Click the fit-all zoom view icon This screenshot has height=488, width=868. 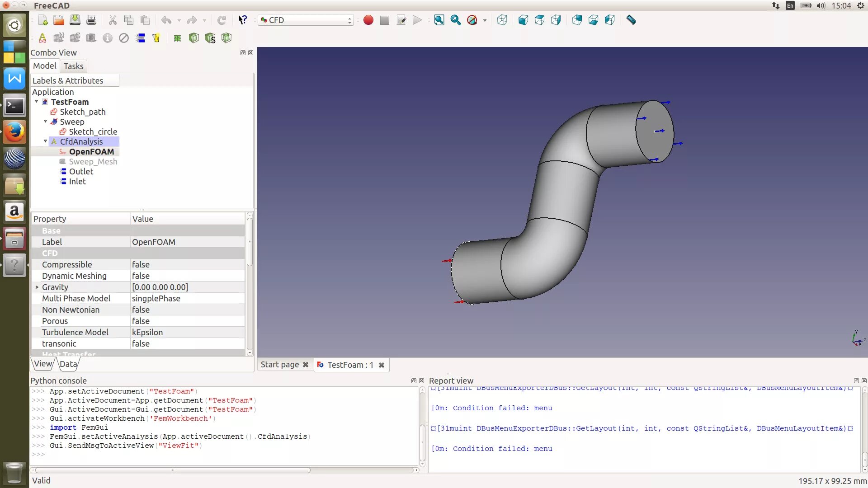pos(439,20)
